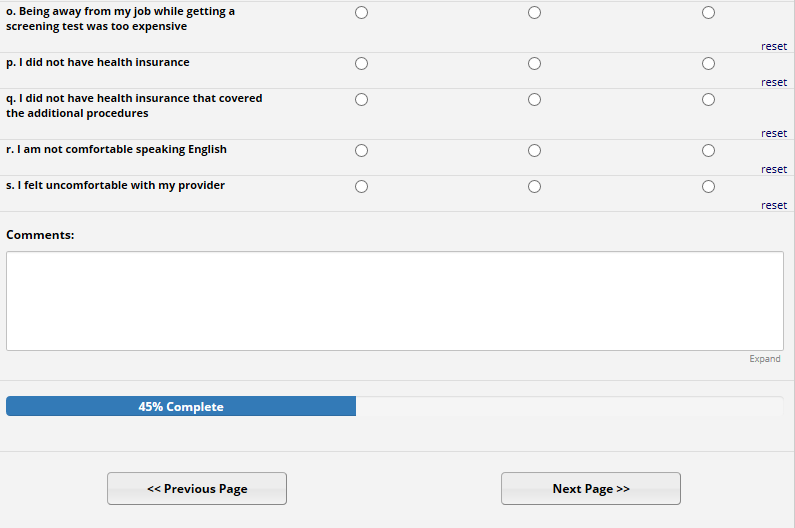Advance with the Next Page button
Screen dimensions: 795x528
590,489
